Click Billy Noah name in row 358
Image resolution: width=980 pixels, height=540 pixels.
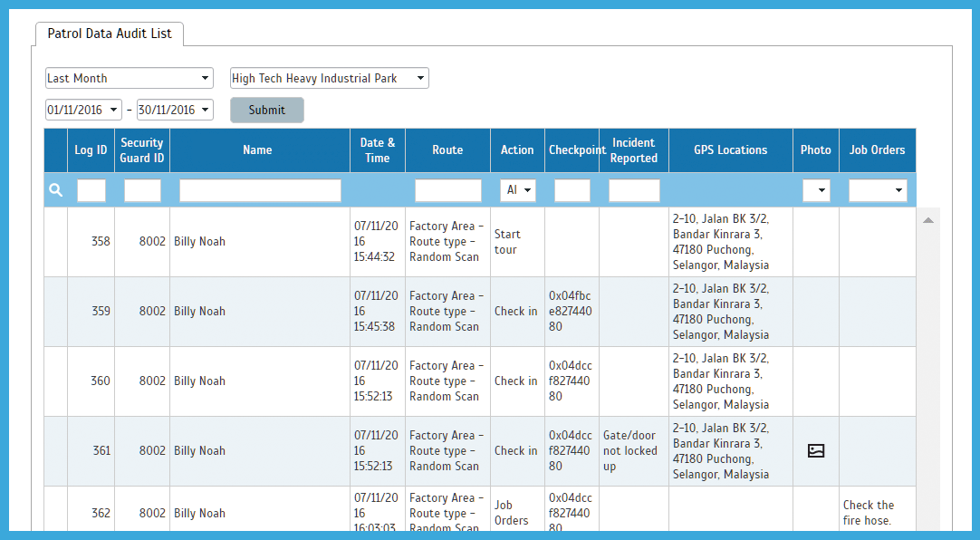[199, 242]
